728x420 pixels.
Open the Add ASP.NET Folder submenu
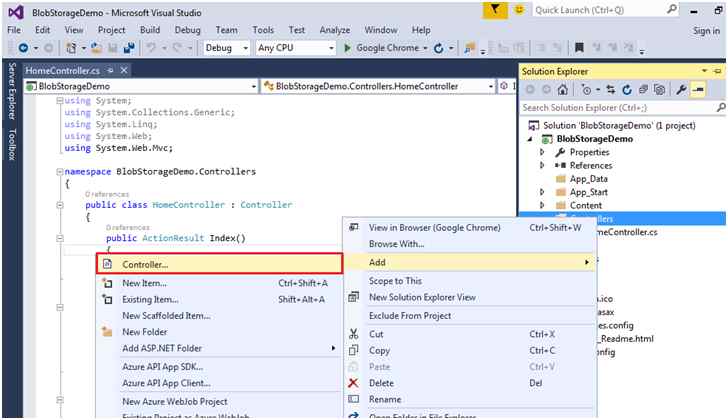point(220,348)
